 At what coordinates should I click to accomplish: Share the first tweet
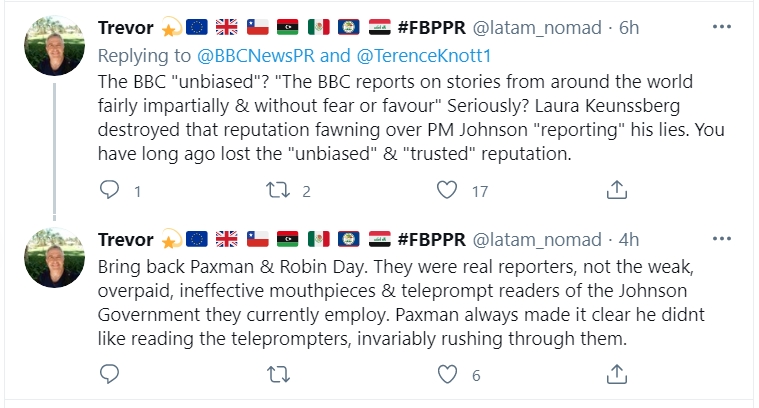pyautogui.click(x=617, y=189)
